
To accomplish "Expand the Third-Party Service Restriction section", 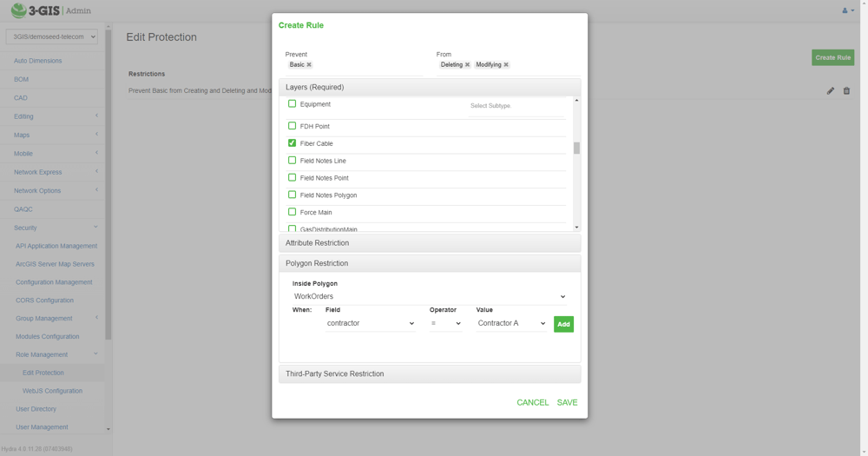I will (430, 374).
